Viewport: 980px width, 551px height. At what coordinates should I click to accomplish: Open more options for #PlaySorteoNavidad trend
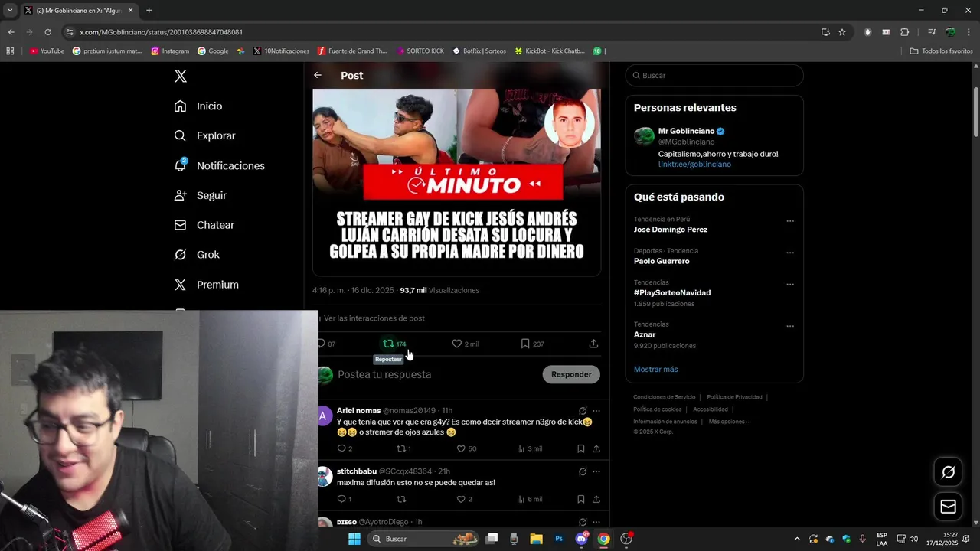pyautogui.click(x=790, y=284)
